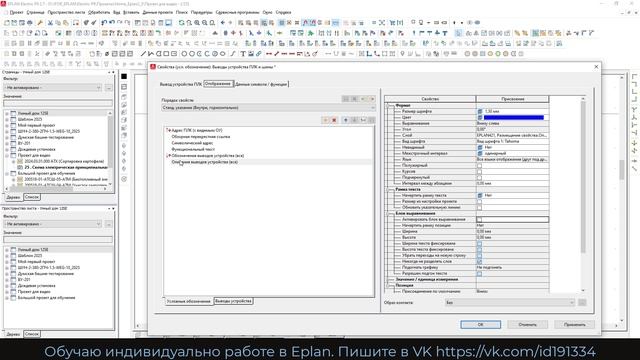Open the Проект menu
Image resolution: width=640 pixels, height=360 pixels.
click(16, 12)
